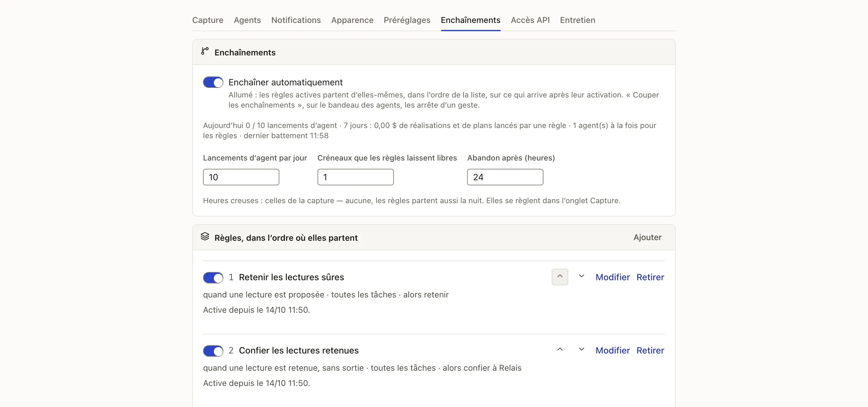Image resolution: width=868 pixels, height=407 pixels.
Task: Click the branch icon beside Enchaînements heading
Action: coord(205,51)
